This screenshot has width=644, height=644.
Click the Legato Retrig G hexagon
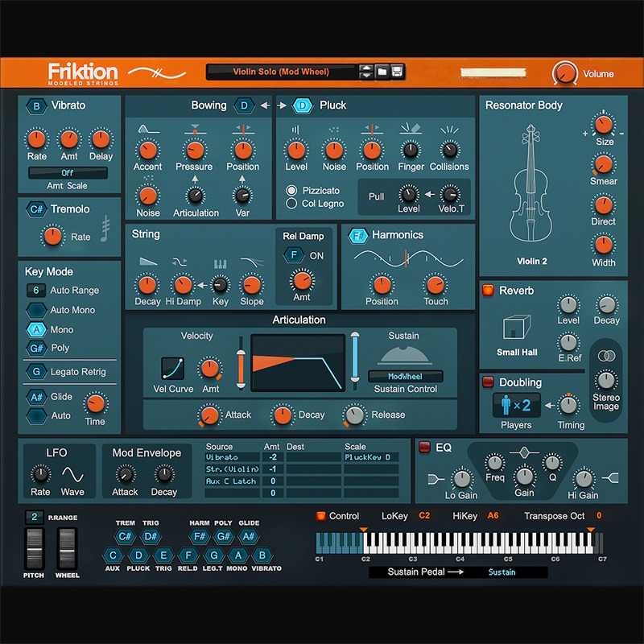[x=36, y=372]
